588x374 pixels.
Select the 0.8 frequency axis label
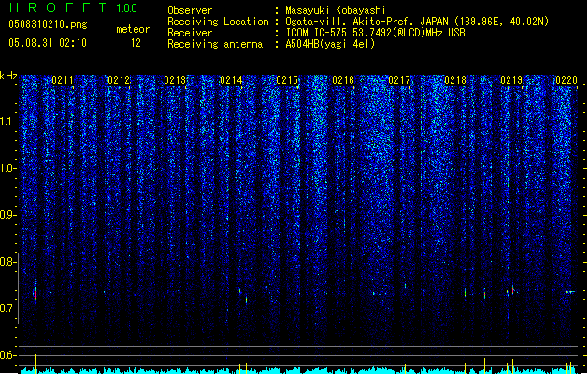7,262
